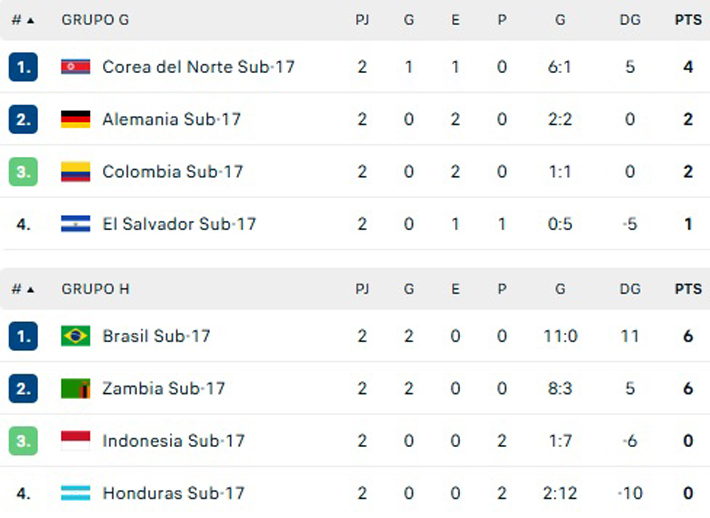The width and height of the screenshot is (710, 518).
Task: Click the Germany flag icon
Action: (x=75, y=119)
